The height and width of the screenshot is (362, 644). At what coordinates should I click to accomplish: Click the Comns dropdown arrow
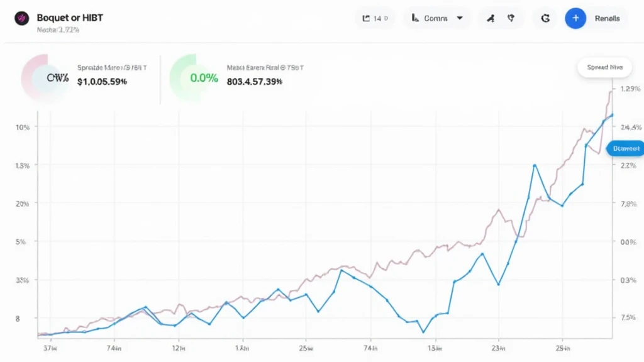tap(460, 18)
